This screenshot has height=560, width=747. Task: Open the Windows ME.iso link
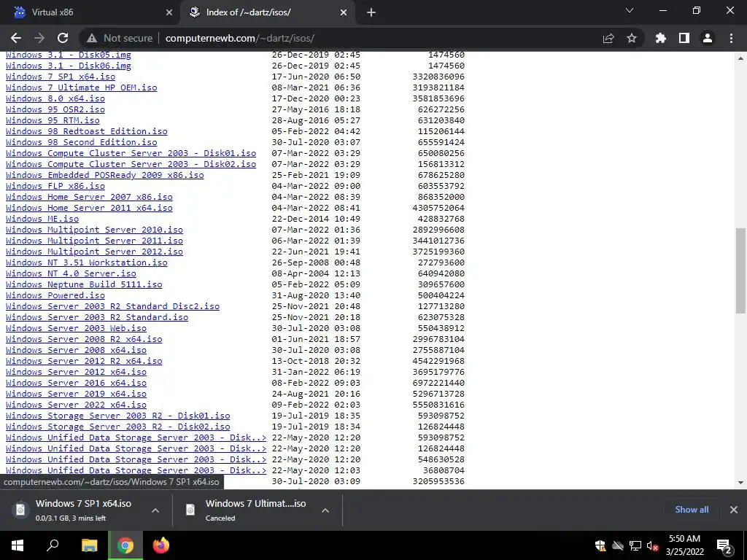[x=42, y=219]
